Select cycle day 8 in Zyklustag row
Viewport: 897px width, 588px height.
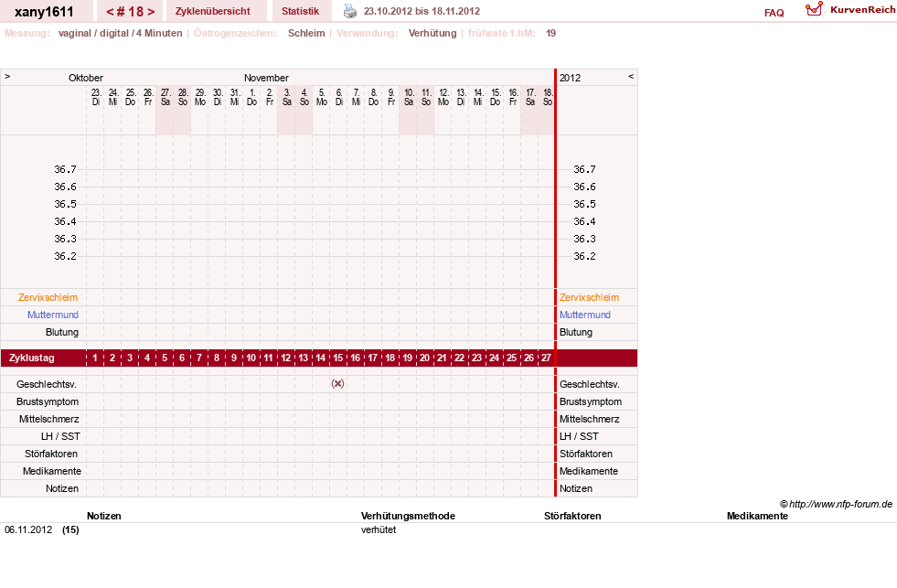point(216,358)
